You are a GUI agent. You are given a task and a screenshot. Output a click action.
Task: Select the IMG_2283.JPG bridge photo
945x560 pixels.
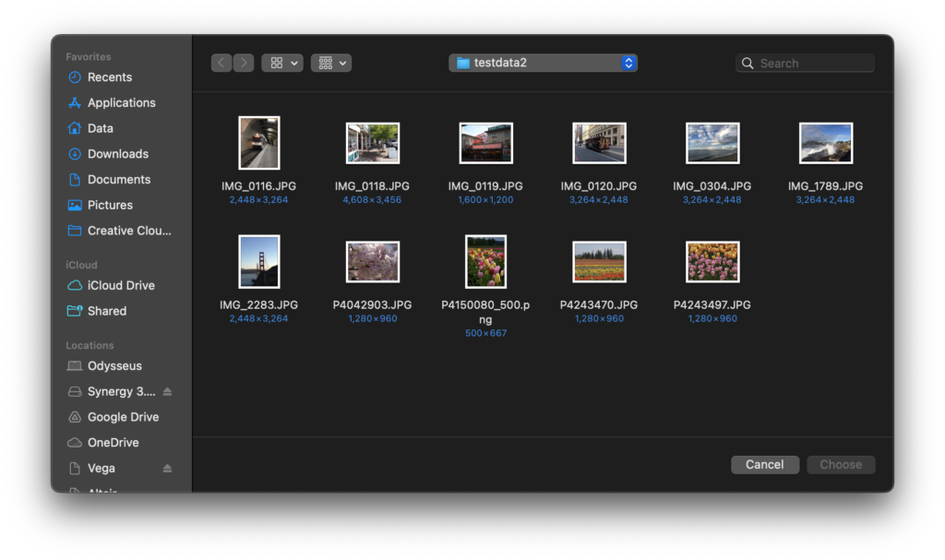pyautogui.click(x=258, y=262)
